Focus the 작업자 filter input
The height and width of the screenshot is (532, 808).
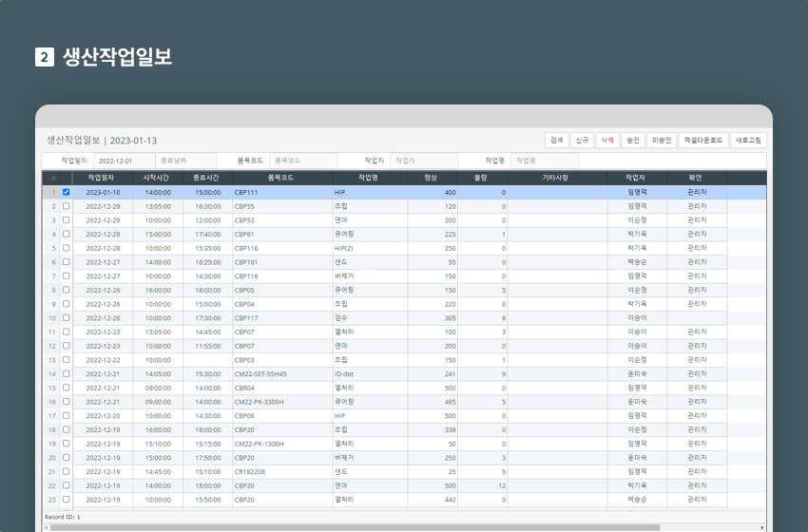(424, 161)
